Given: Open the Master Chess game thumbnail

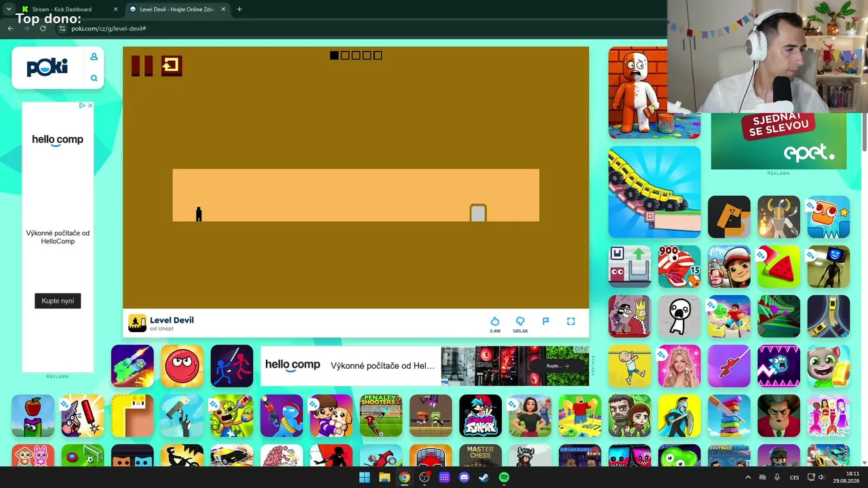Looking at the screenshot, I should [x=480, y=455].
